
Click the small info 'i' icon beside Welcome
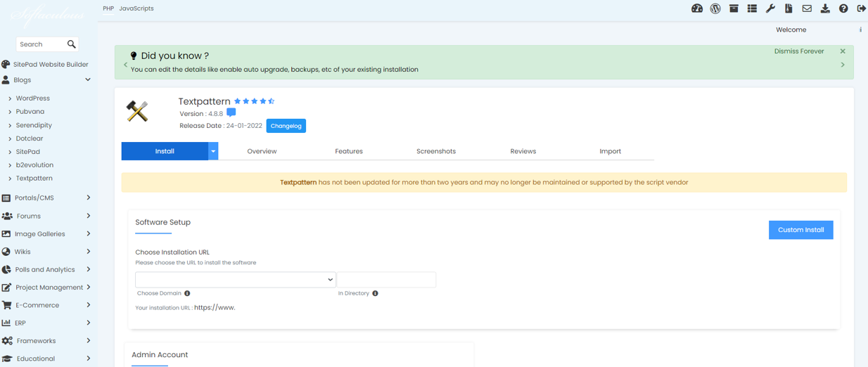(x=860, y=30)
